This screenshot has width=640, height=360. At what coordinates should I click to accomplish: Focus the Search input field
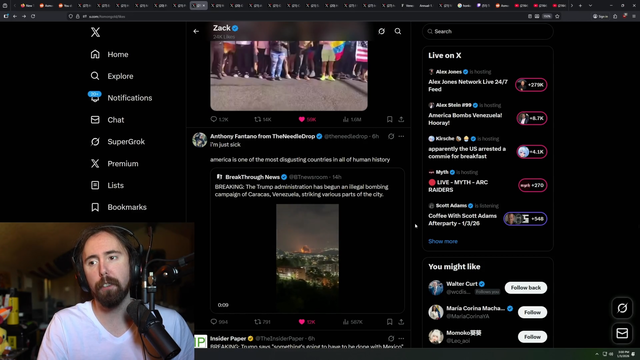click(x=488, y=31)
